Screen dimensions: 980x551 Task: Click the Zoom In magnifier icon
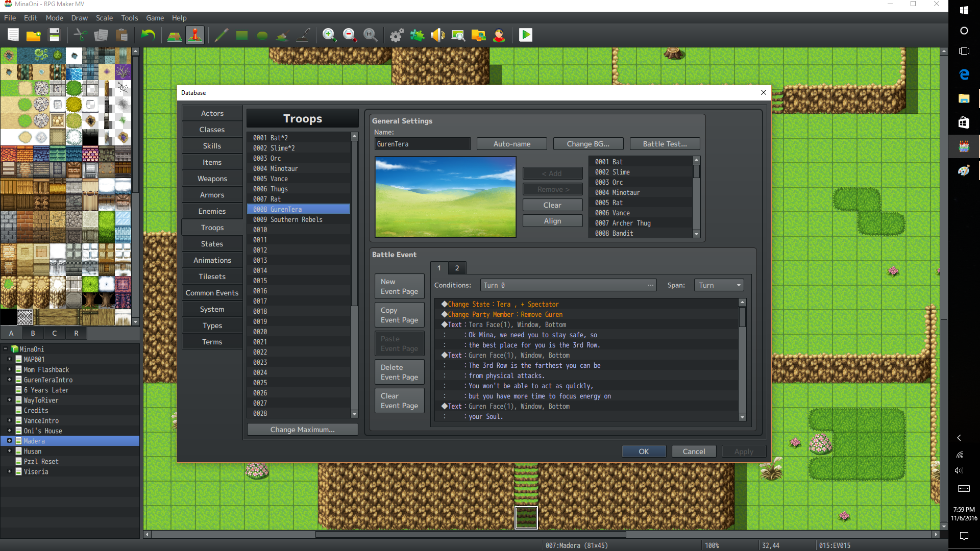click(x=329, y=35)
